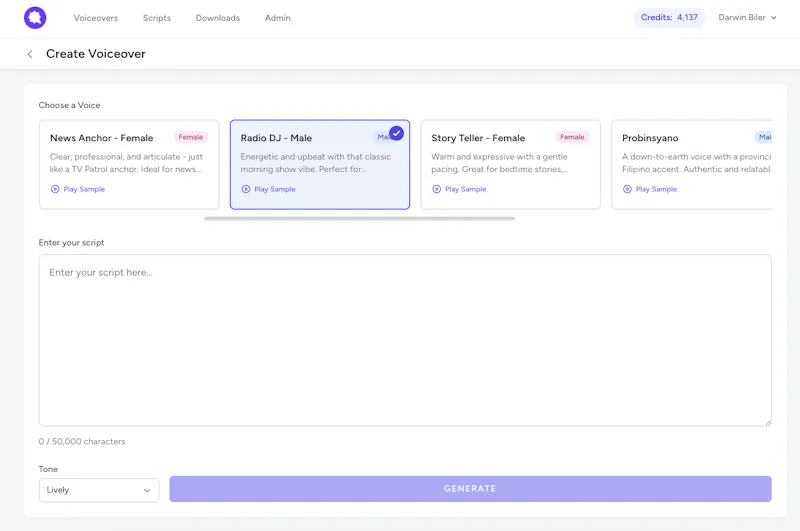800x531 pixels.
Task: Select the Probinsyano voice card
Action: click(x=692, y=165)
